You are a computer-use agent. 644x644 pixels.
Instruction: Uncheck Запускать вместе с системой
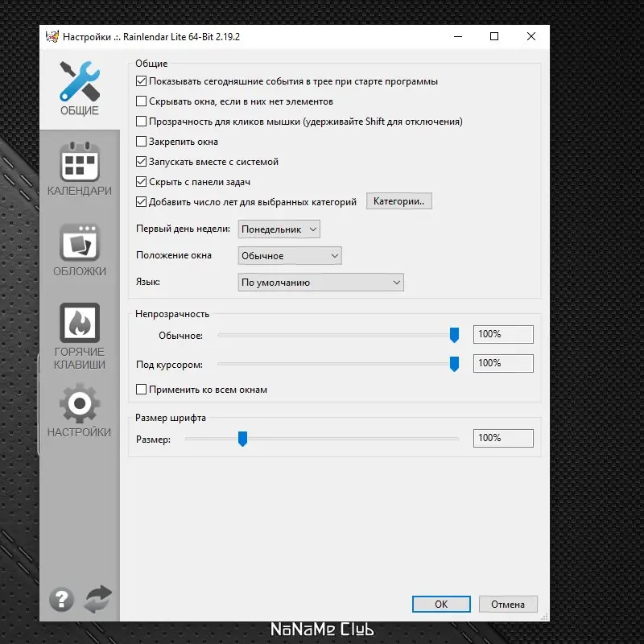tap(141, 162)
